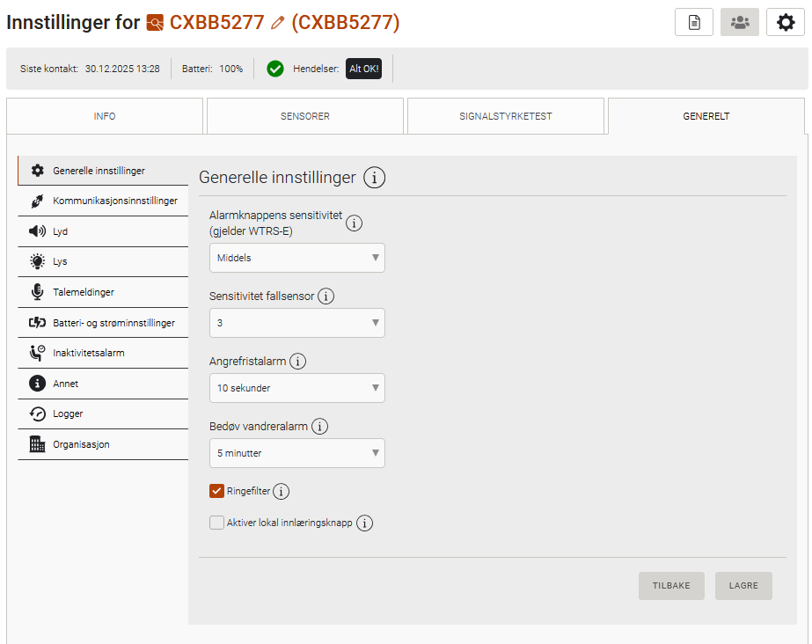
Task: Open the Angrefristalarm dropdown showing 10 sekunder
Action: coord(297,388)
